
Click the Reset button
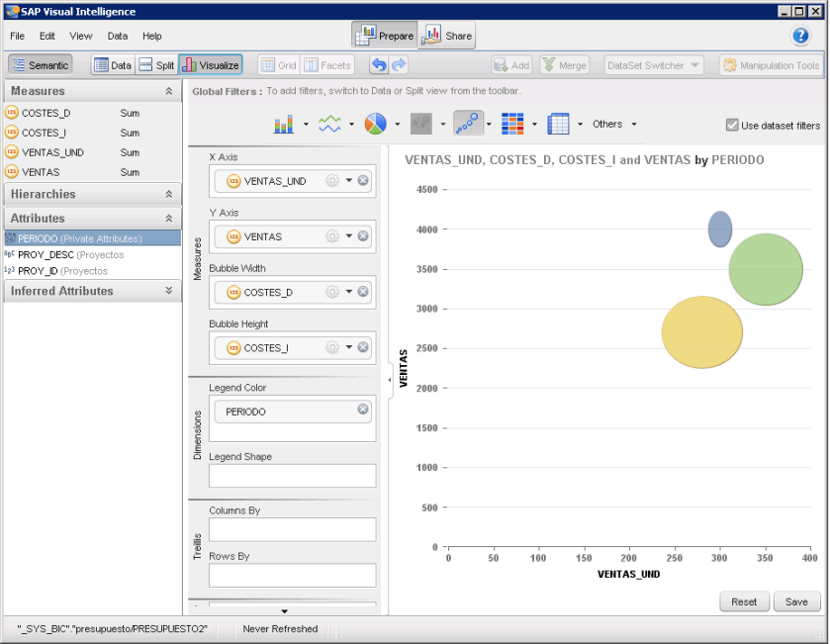coord(744,601)
